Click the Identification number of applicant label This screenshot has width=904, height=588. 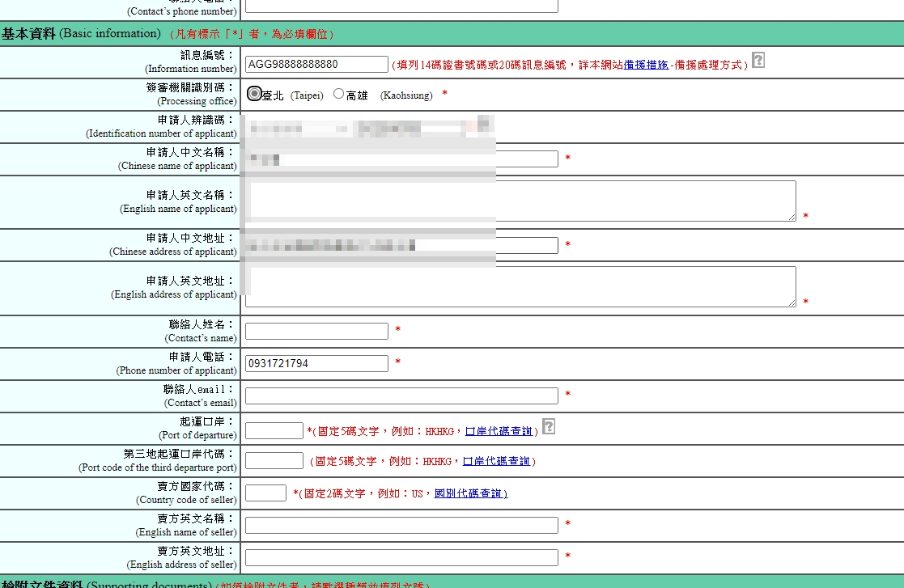coord(161,126)
